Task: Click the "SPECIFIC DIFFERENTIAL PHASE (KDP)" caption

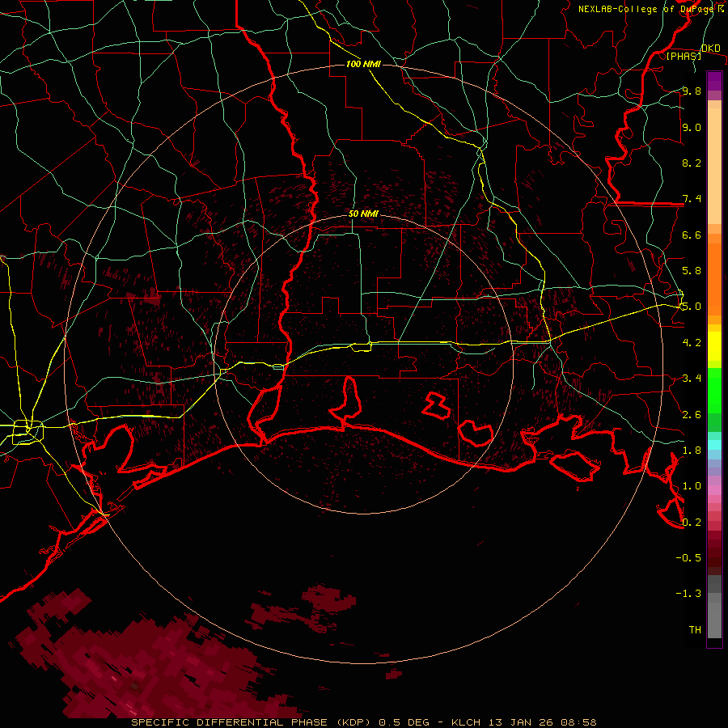Action: [251, 722]
